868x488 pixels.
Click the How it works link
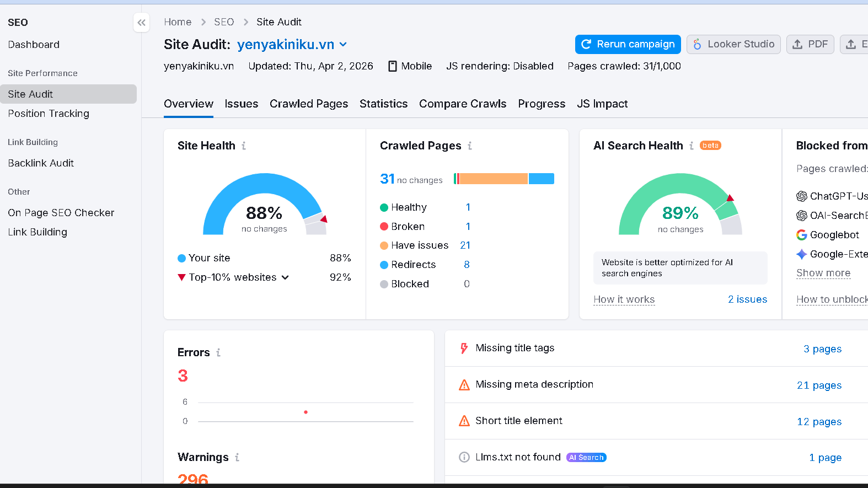click(x=624, y=299)
